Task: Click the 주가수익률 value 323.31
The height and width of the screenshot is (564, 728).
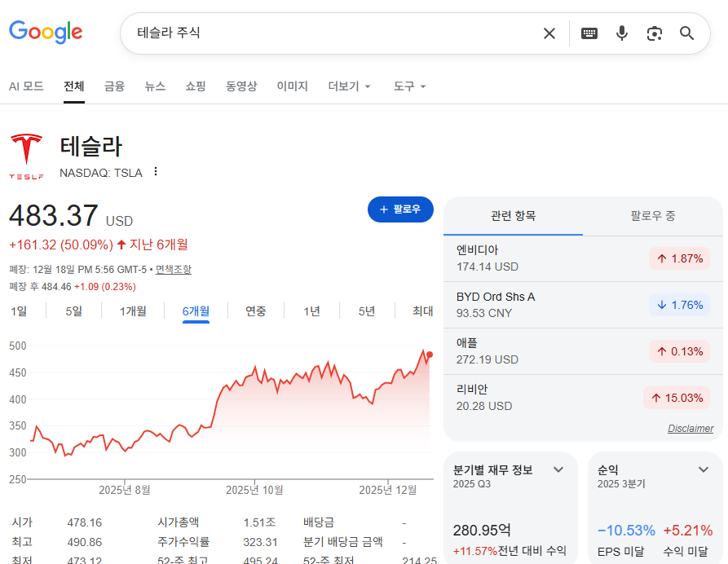Action: 260,542
